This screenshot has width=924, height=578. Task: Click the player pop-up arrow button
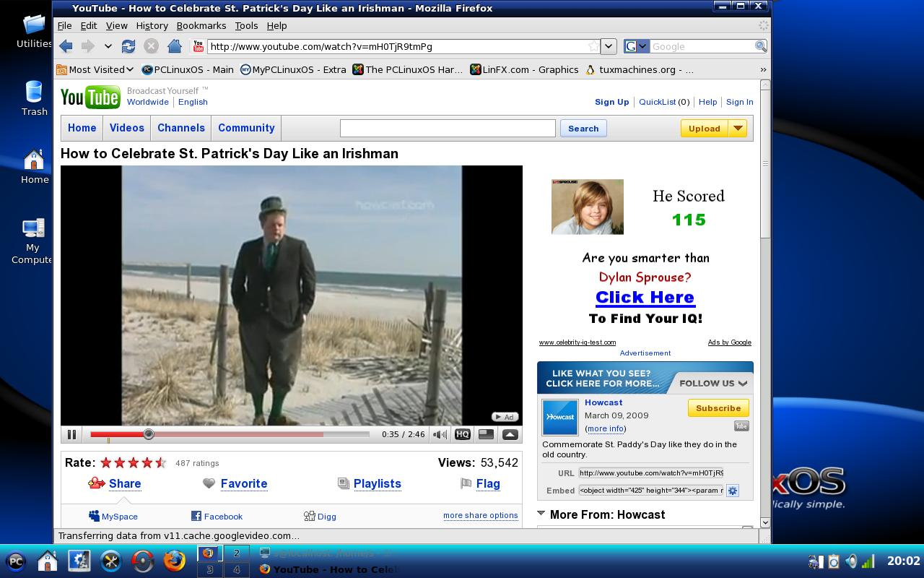[510, 434]
